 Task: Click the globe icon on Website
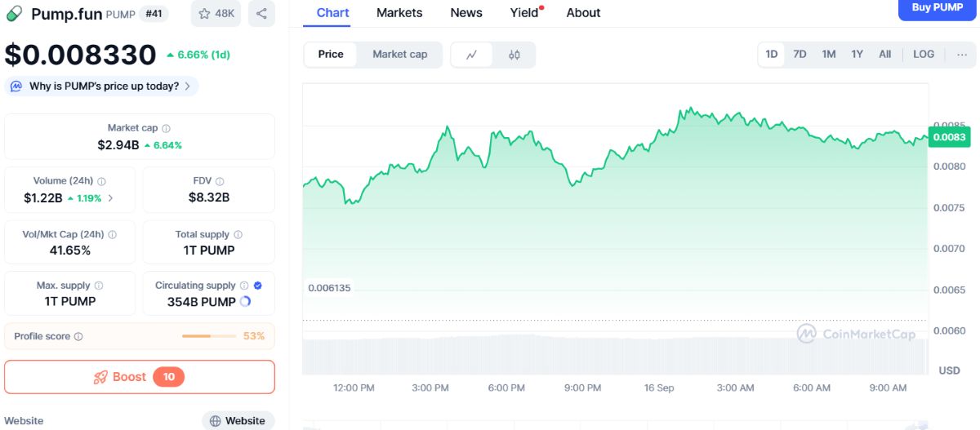(216, 421)
